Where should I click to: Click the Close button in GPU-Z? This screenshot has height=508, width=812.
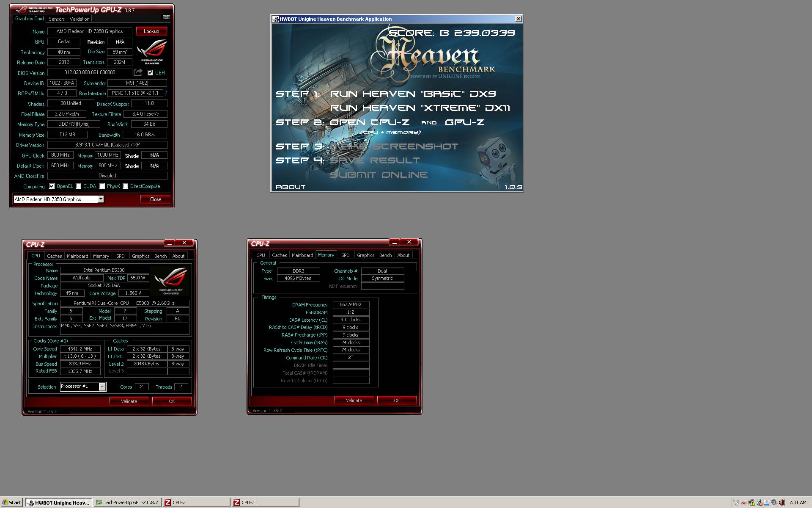[x=155, y=199]
